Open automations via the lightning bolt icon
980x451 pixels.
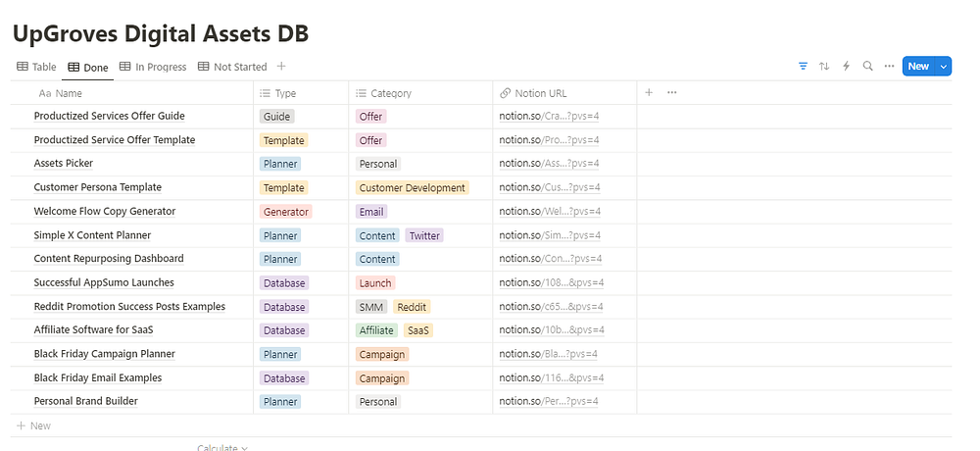coord(846,67)
